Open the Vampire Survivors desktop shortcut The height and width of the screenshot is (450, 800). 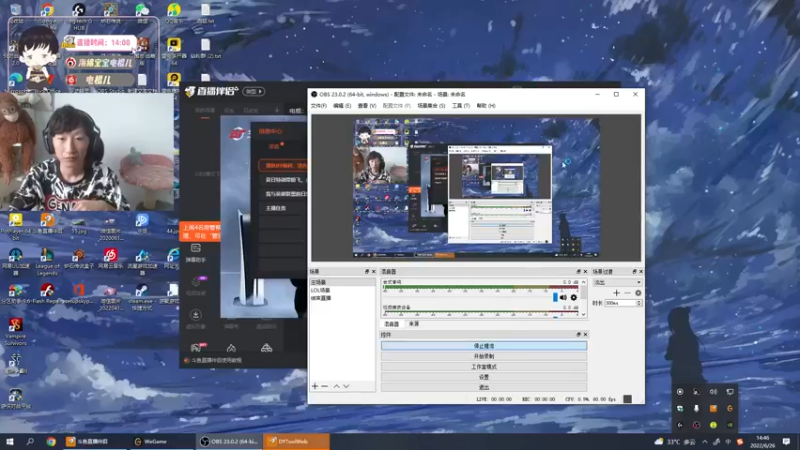[x=15, y=332]
